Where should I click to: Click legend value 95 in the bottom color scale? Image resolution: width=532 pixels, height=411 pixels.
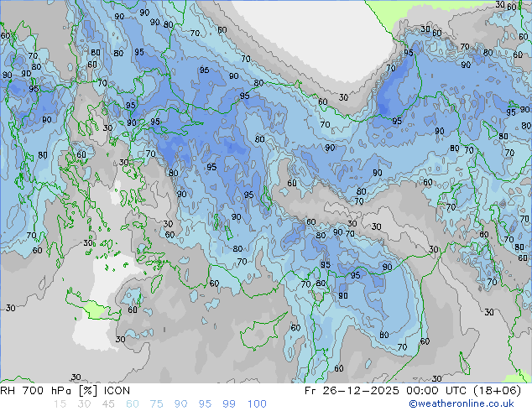tap(205, 404)
